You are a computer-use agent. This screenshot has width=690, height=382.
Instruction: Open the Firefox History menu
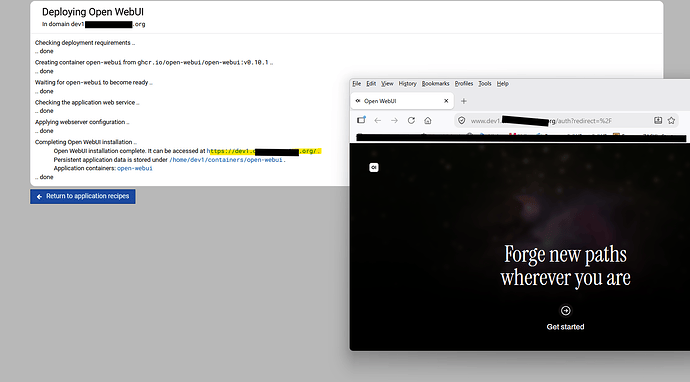(x=407, y=84)
